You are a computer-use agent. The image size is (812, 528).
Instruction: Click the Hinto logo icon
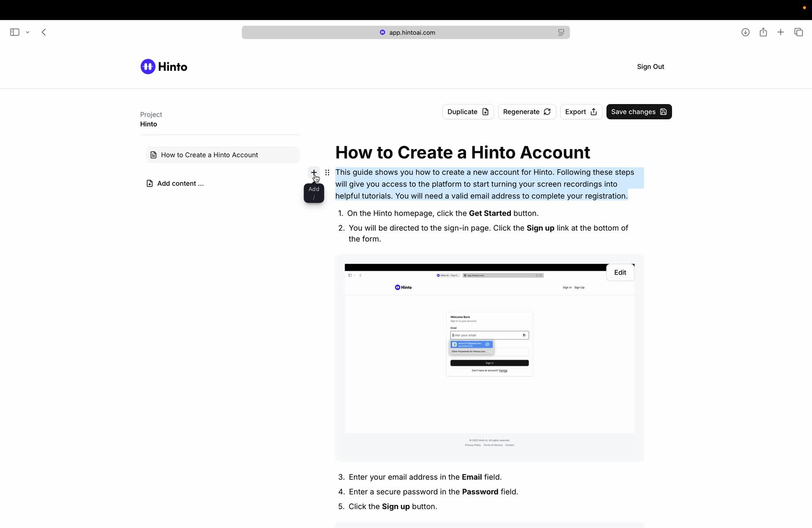click(x=148, y=66)
